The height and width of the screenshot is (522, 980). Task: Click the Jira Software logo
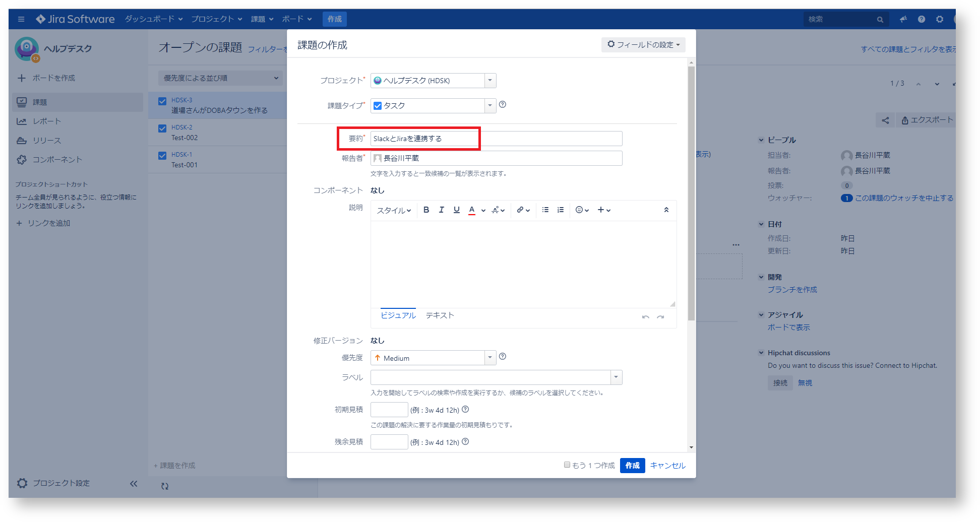tap(75, 19)
